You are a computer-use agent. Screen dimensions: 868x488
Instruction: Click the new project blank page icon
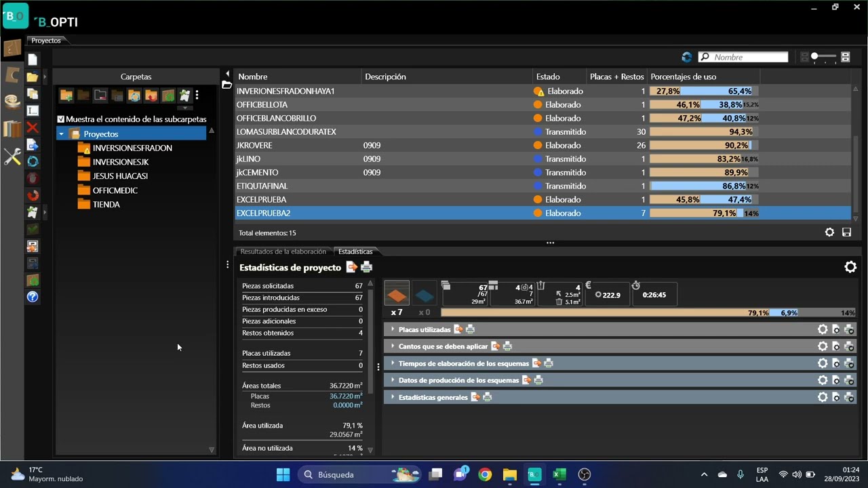(33, 60)
